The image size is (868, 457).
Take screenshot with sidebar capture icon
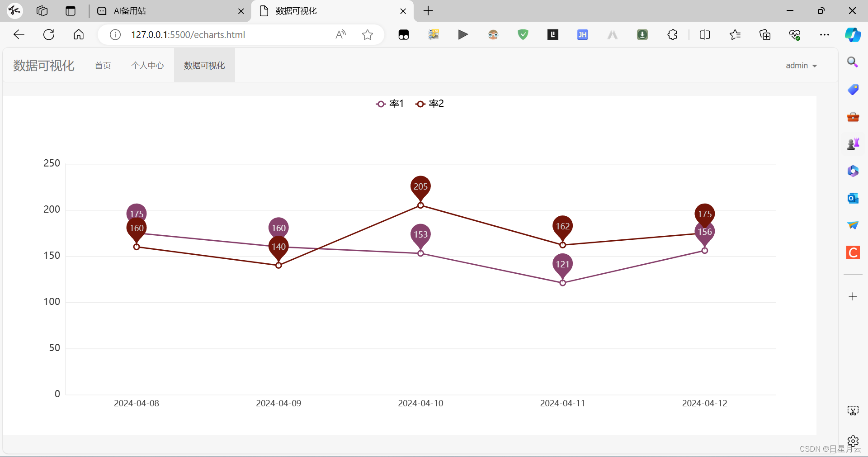853,410
